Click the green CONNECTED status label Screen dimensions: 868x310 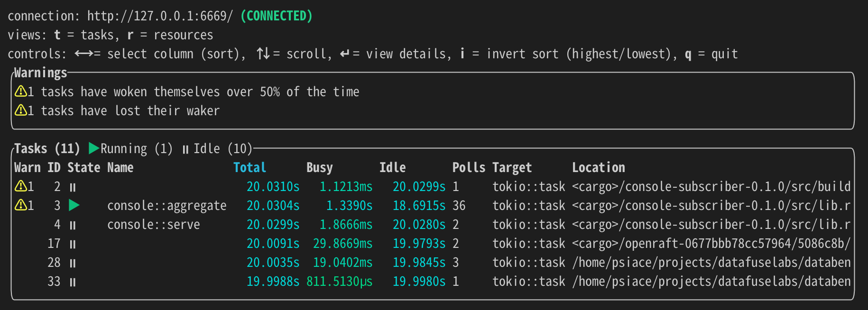276,16
